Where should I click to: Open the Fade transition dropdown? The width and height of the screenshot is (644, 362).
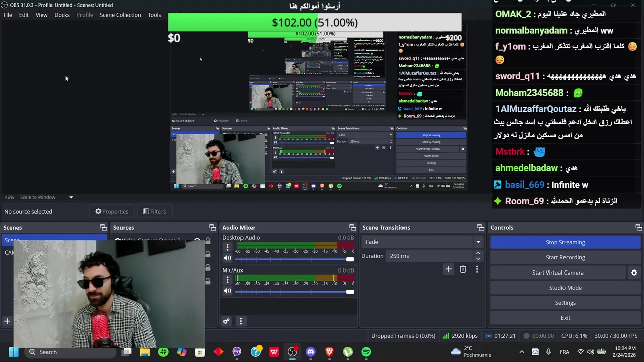[422, 242]
